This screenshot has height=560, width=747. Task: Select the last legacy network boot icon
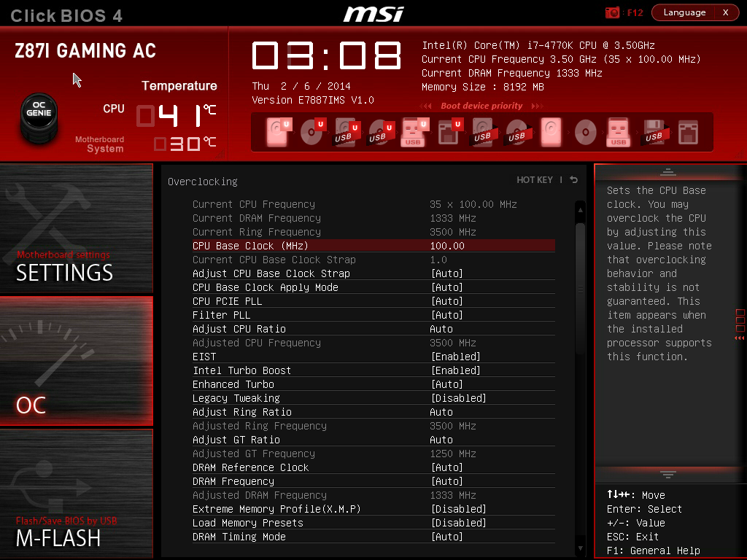689,131
